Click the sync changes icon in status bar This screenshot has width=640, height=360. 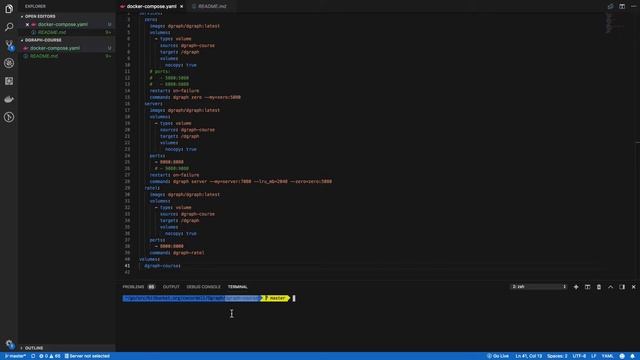tap(33, 356)
